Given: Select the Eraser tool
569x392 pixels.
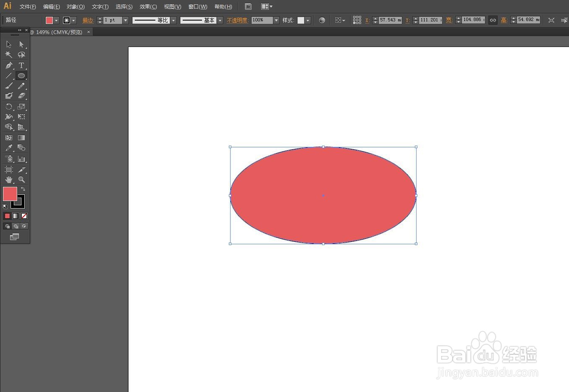Looking at the screenshot, I should 21,96.
